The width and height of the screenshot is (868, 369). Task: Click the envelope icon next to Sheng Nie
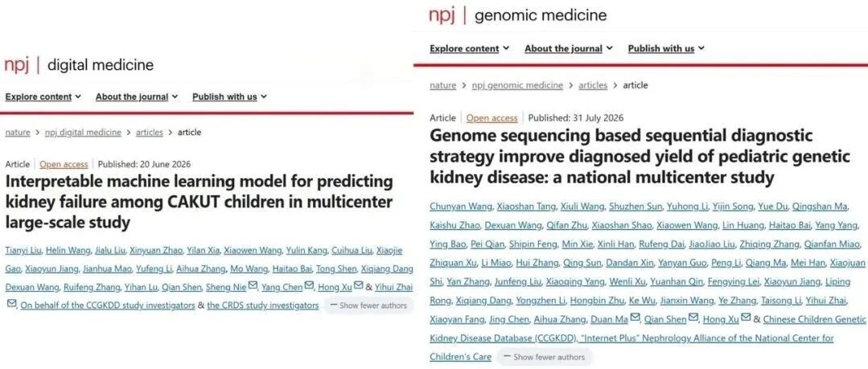253,286
